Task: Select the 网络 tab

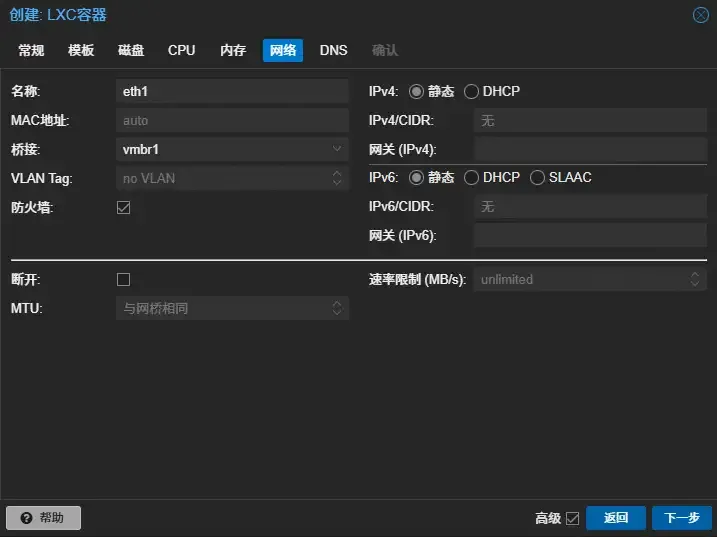Action: 283,50
